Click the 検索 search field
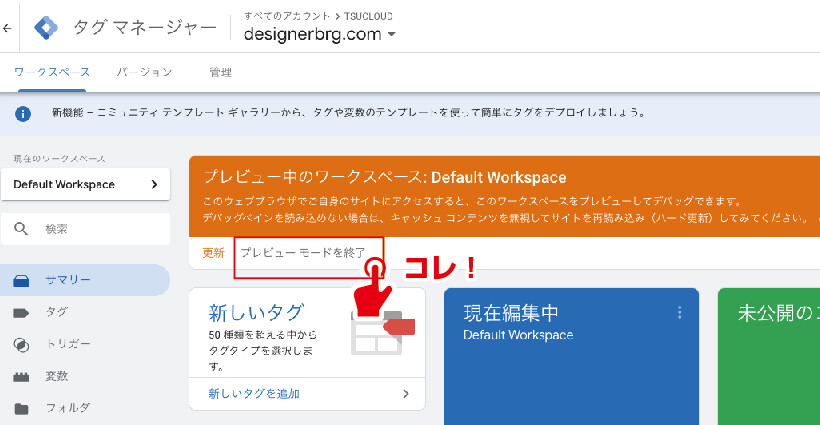 [95, 229]
